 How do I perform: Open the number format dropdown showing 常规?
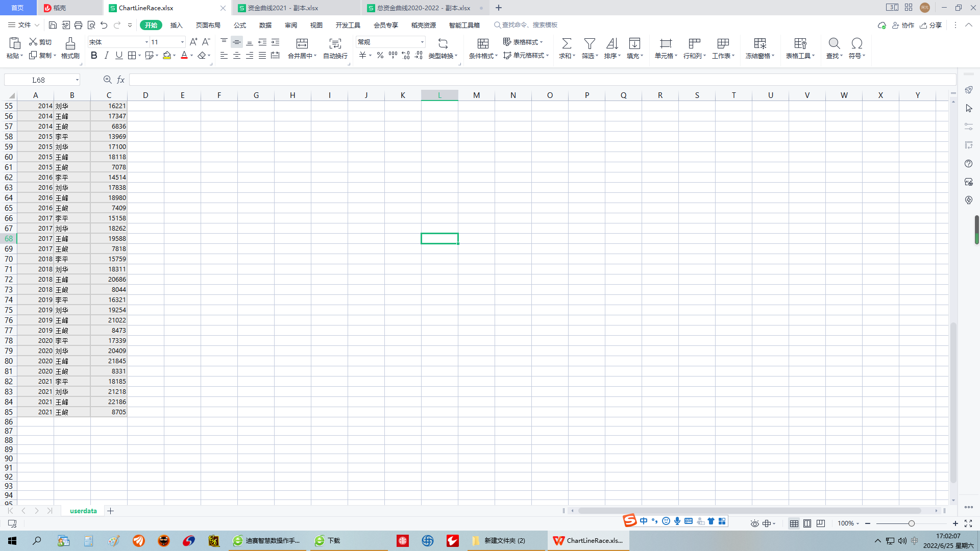[x=422, y=42]
